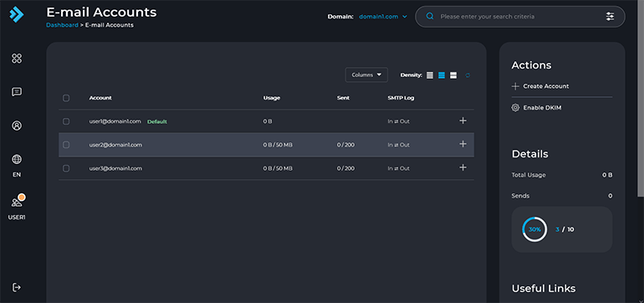Sort by the Account column header
This screenshot has width=644, height=303.
(100, 98)
